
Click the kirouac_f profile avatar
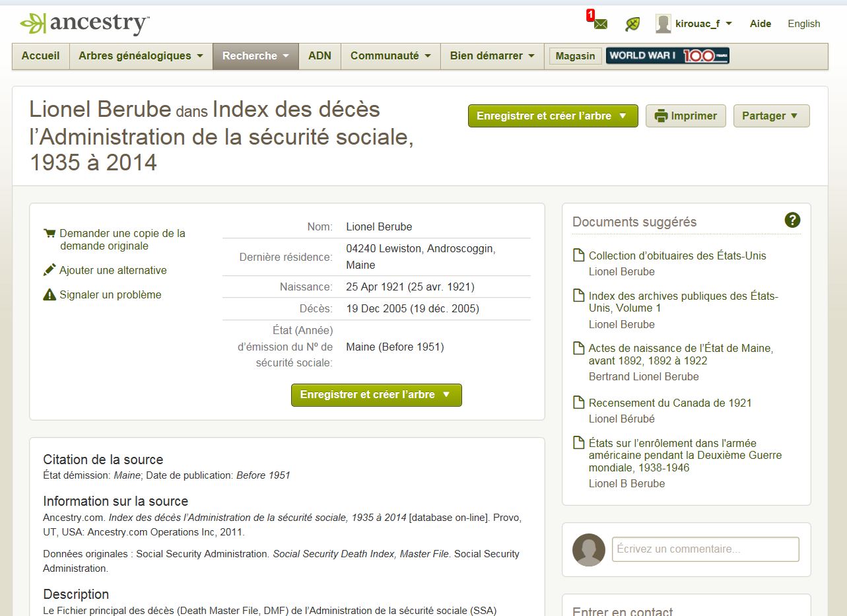tap(663, 24)
